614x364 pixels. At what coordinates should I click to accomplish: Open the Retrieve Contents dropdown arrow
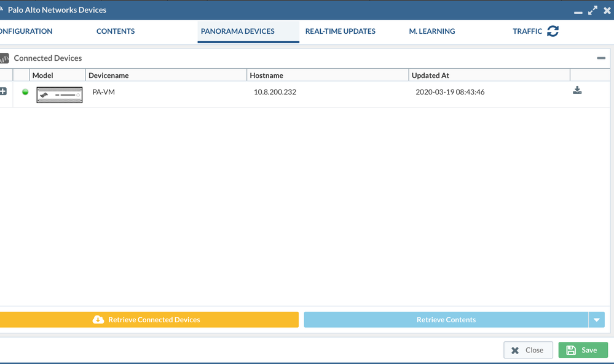pos(596,320)
